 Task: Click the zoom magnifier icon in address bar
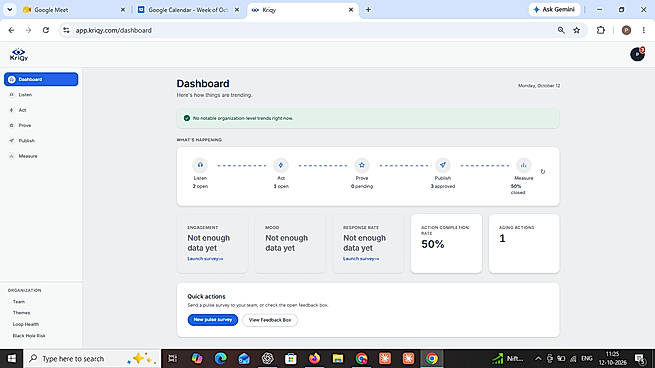[561, 30]
